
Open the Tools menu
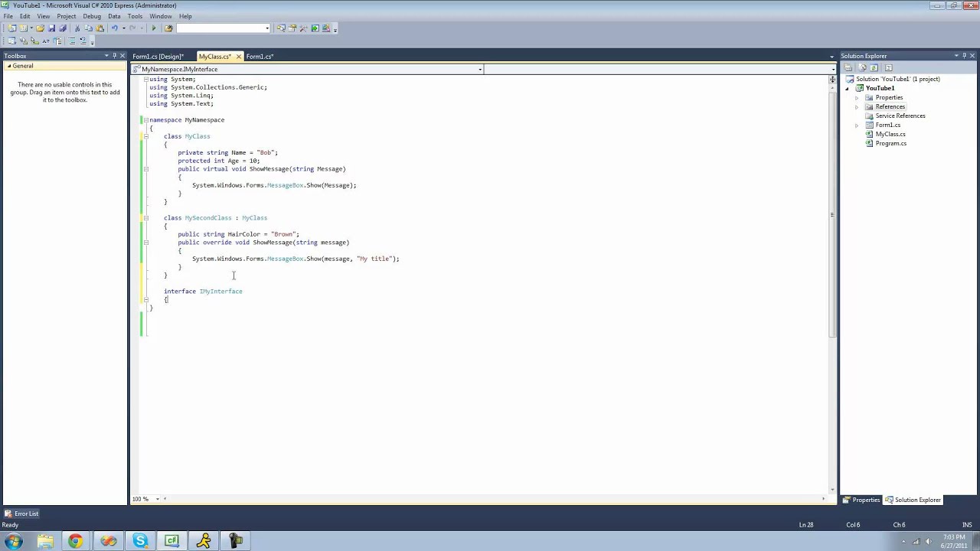pyautogui.click(x=135, y=16)
